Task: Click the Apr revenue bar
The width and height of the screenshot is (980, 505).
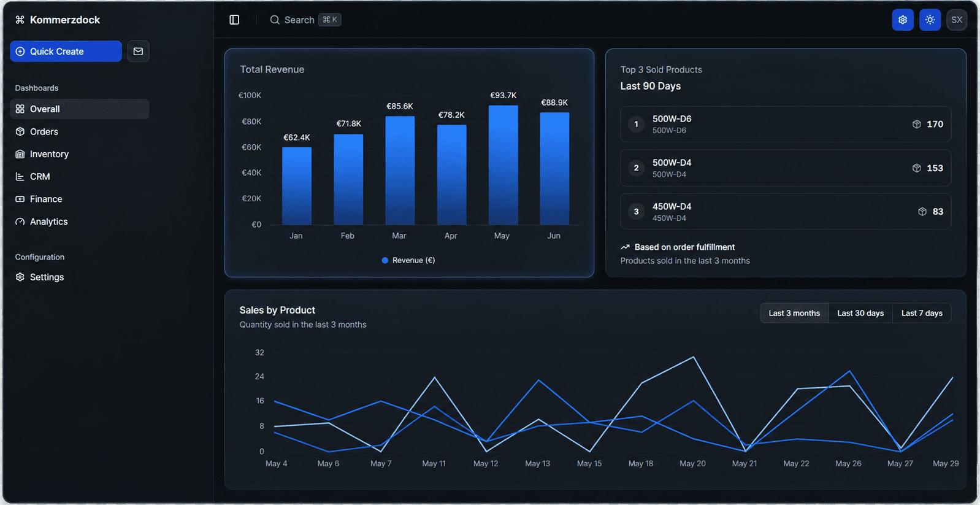Action: point(451,175)
